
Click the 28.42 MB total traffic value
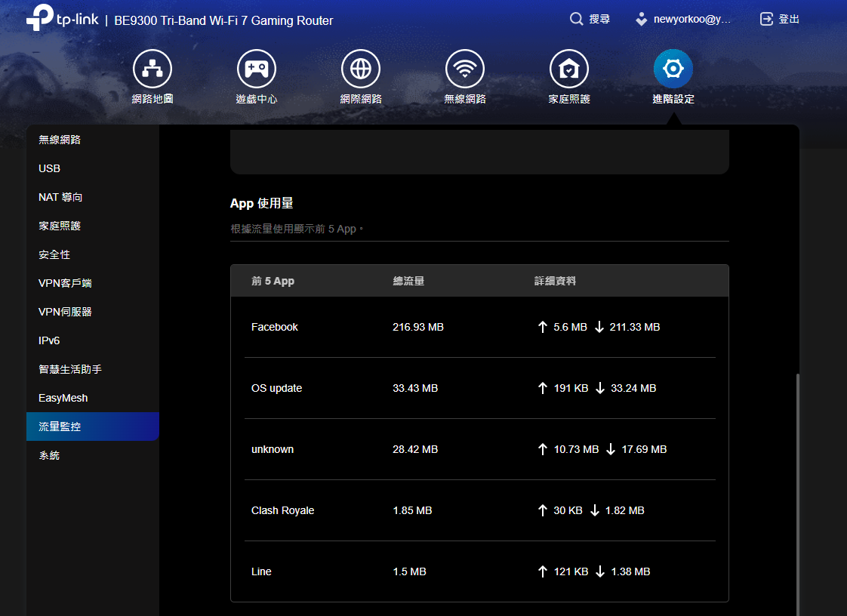pos(415,449)
